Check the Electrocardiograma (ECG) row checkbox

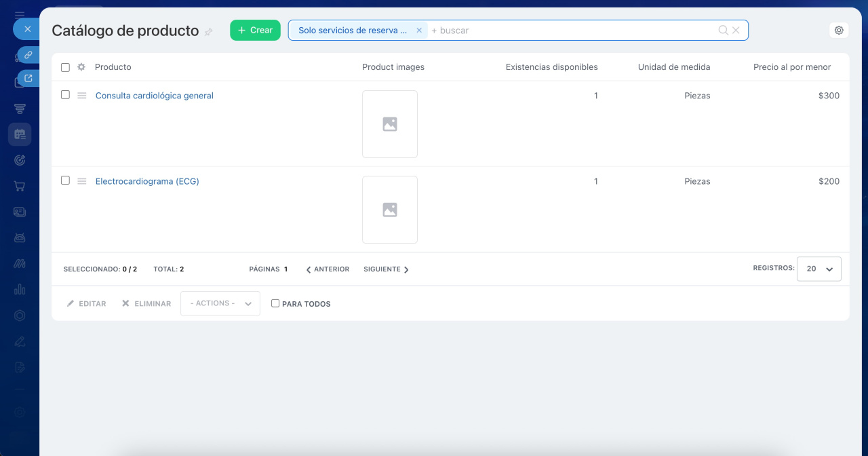pyautogui.click(x=65, y=180)
